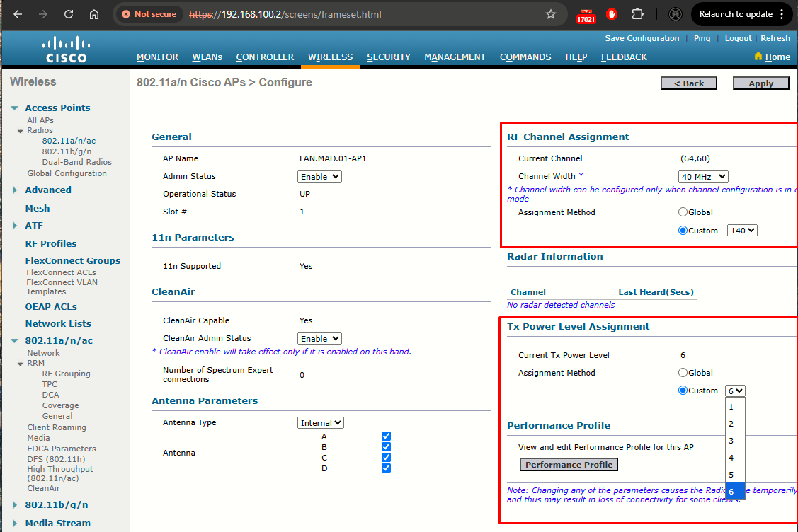The width and height of the screenshot is (798, 532).
Task: Choose power level 5 in list
Action: [736, 475]
